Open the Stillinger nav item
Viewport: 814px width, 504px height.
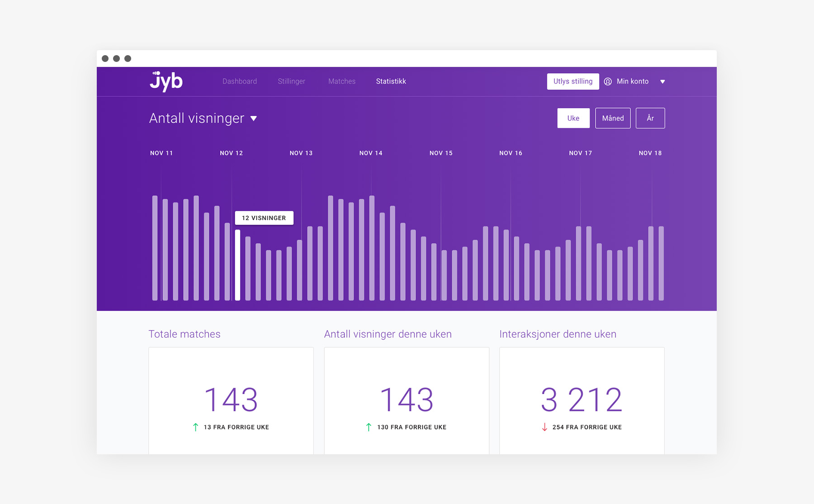point(292,81)
